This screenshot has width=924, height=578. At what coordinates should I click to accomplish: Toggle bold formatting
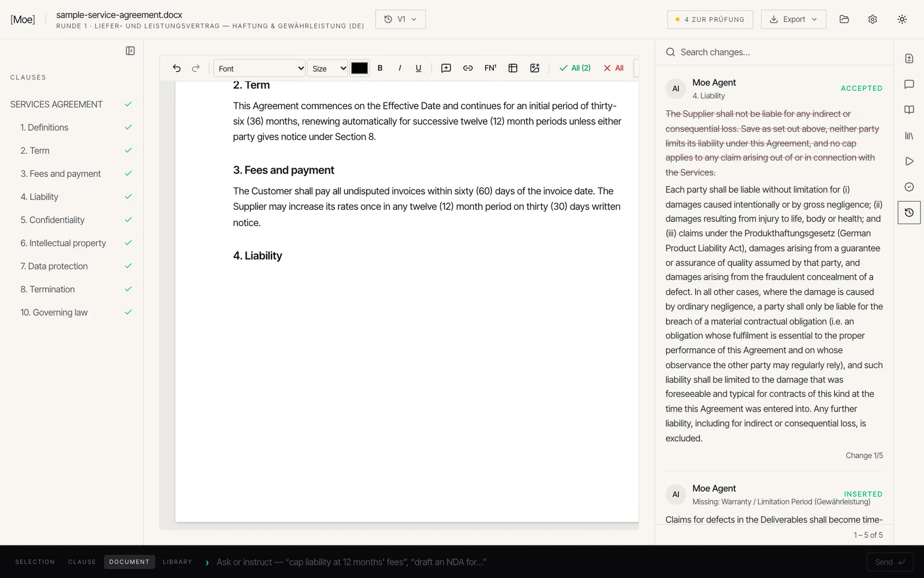tap(380, 68)
